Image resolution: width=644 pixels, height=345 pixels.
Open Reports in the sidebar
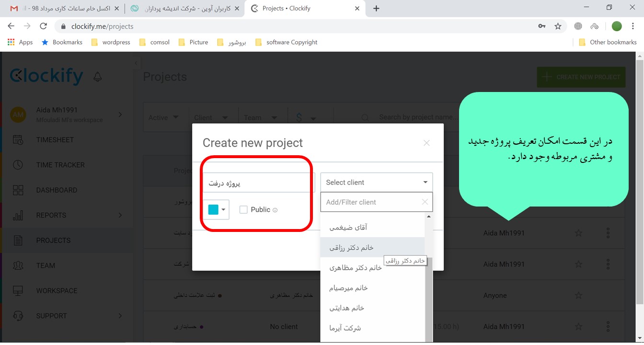(51, 215)
